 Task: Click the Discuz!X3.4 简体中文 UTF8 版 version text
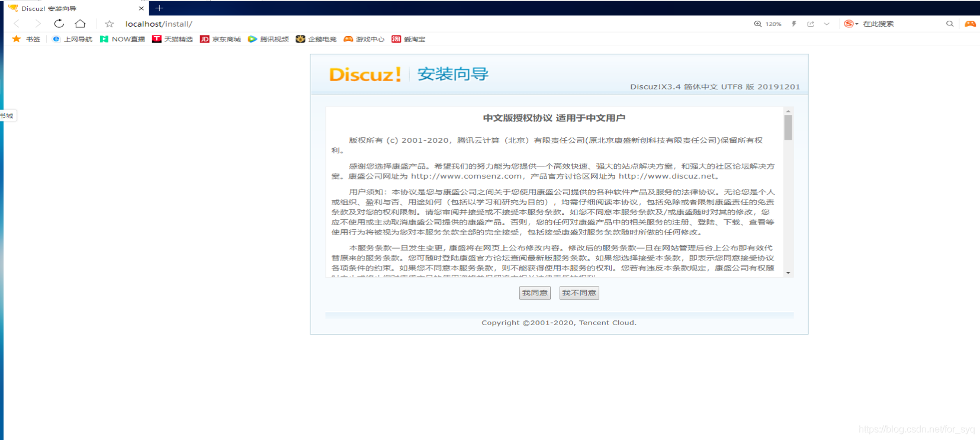pos(715,86)
